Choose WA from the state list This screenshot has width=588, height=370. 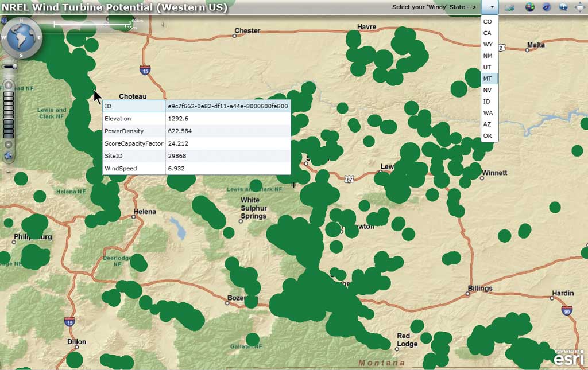[489, 113]
